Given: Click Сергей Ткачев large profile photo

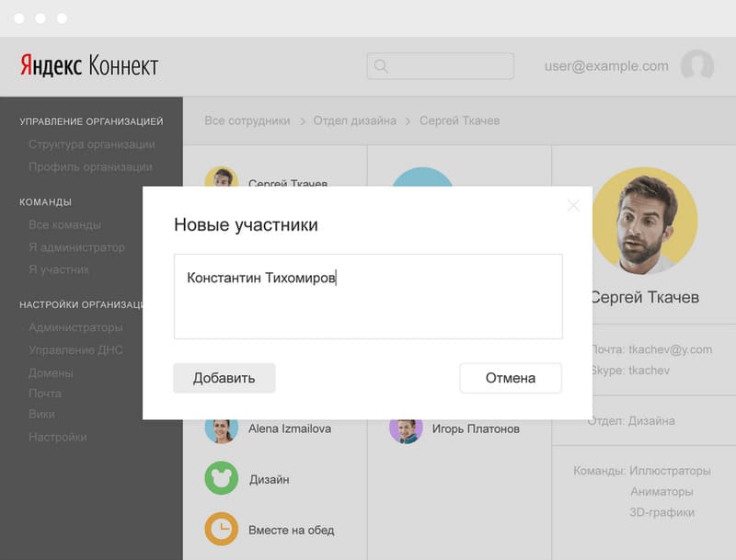Looking at the screenshot, I should click(x=645, y=220).
